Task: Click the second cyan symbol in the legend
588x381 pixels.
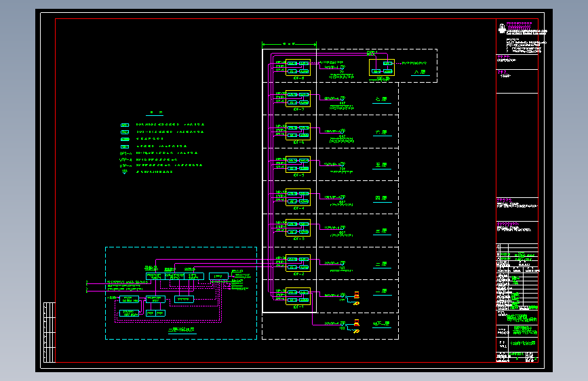Action: coord(125,132)
